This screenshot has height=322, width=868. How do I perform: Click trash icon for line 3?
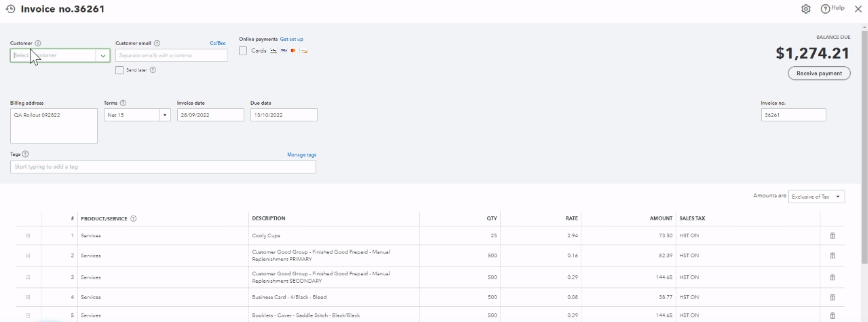click(832, 277)
